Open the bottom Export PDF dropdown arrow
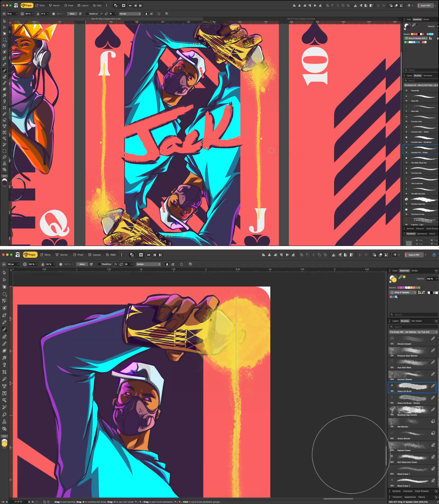The width and height of the screenshot is (439, 504). [426, 255]
